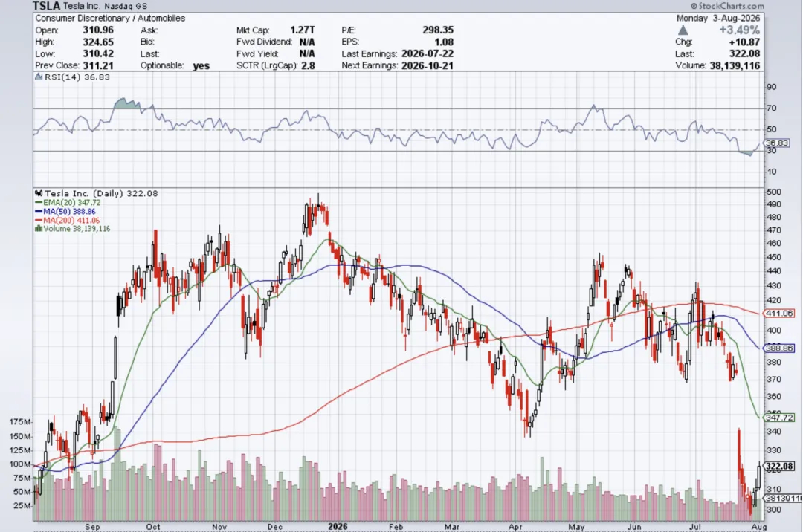Click the P/E value 298.35
Viewport: 803px width, 532px height.
(x=438, y=30)
